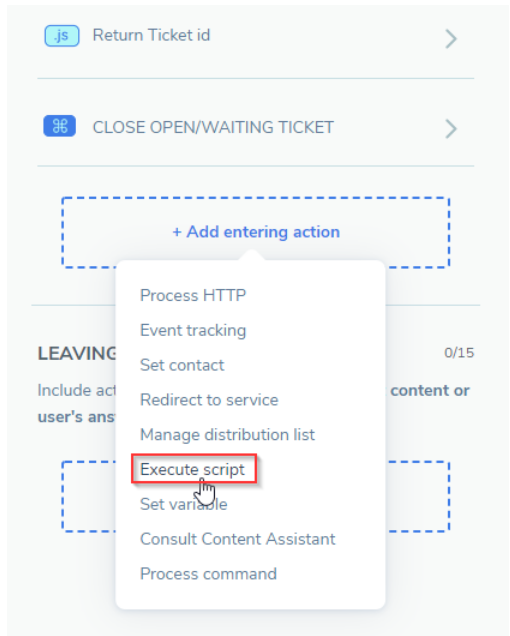Click the 0/15 actions counter
The width and height of the screenshot is (510, 636).
coord(459,353)
